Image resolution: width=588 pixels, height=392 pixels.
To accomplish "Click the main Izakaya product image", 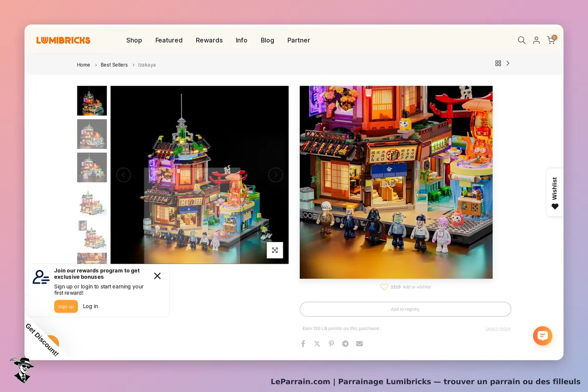I will (x=199, y=175).
